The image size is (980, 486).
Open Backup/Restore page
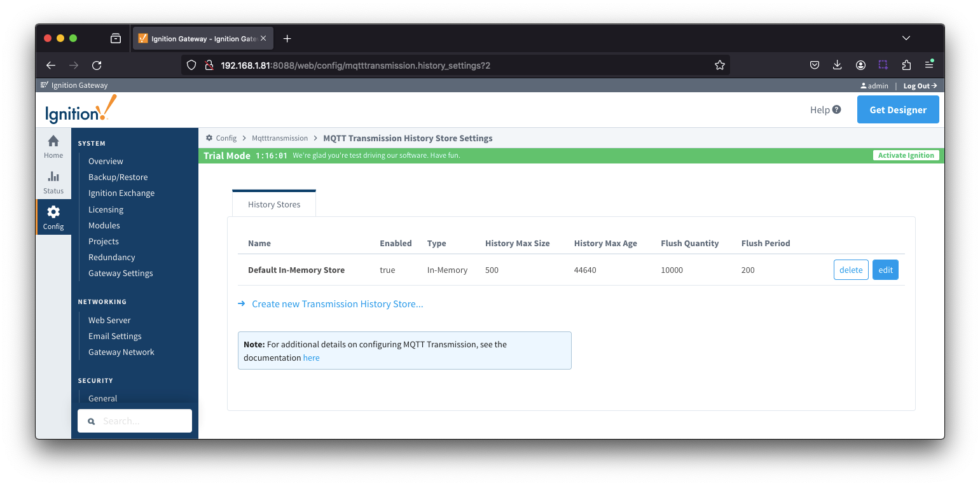pyautogui.click(x=118, y=177)
